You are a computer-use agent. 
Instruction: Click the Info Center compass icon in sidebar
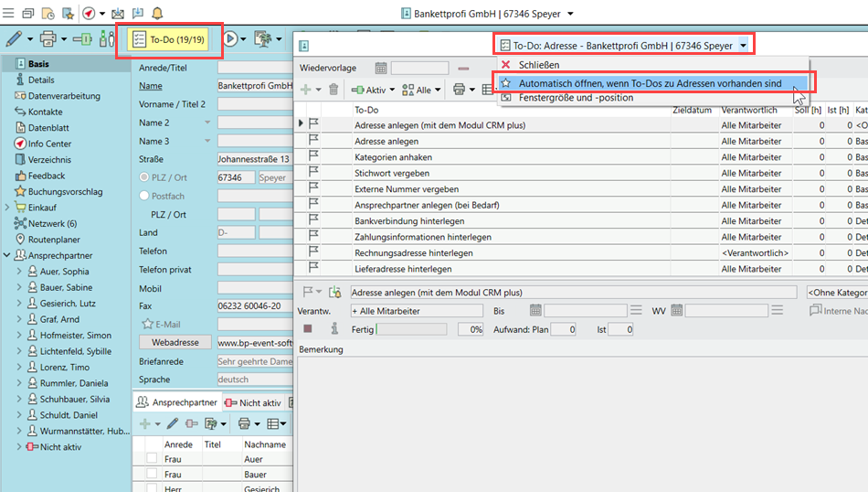[x=20, y=144]
